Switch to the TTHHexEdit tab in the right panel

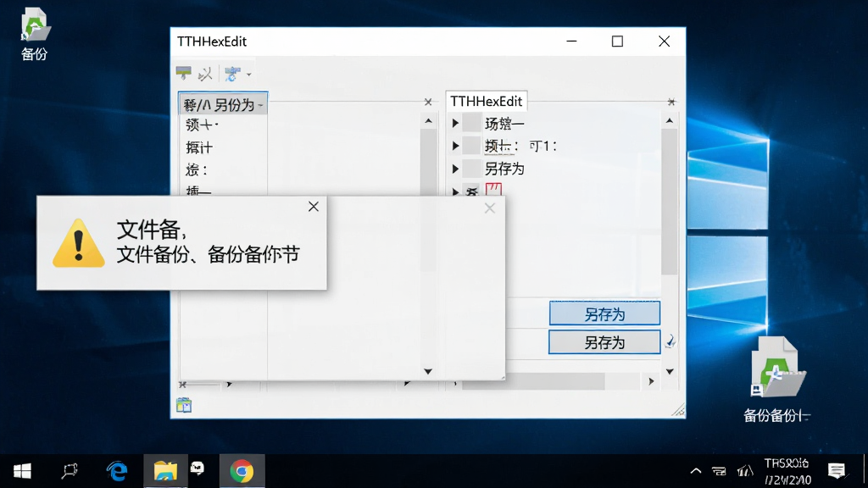coord(486,102)
